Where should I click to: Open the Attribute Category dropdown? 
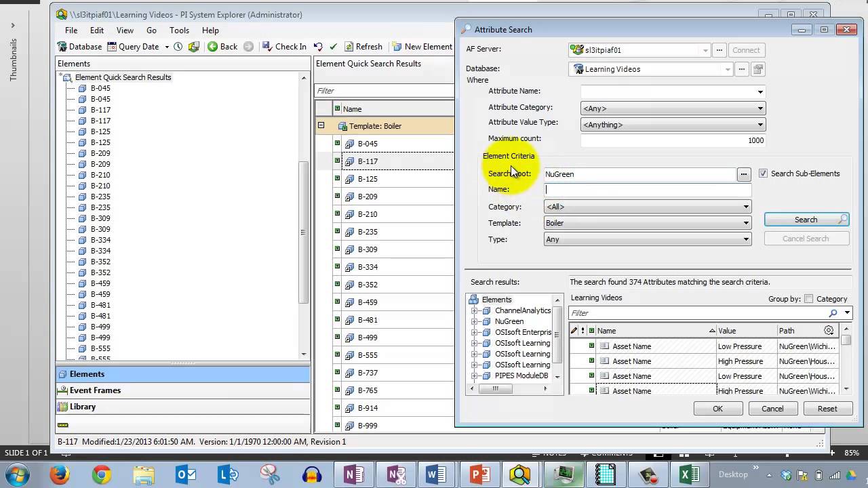pyautogui.click(x=760, y=108)
